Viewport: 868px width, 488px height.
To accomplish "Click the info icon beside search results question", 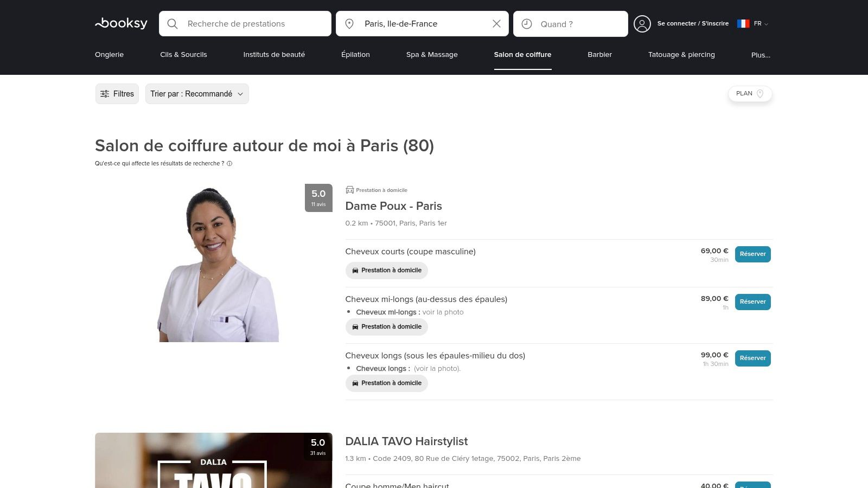I will point(229,164).
